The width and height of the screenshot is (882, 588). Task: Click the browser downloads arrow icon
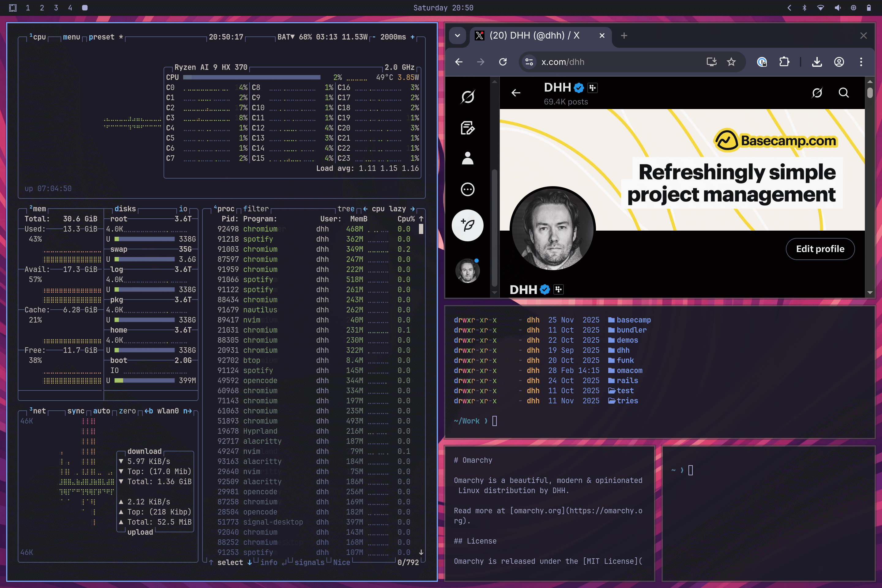[x=817, y=62]
